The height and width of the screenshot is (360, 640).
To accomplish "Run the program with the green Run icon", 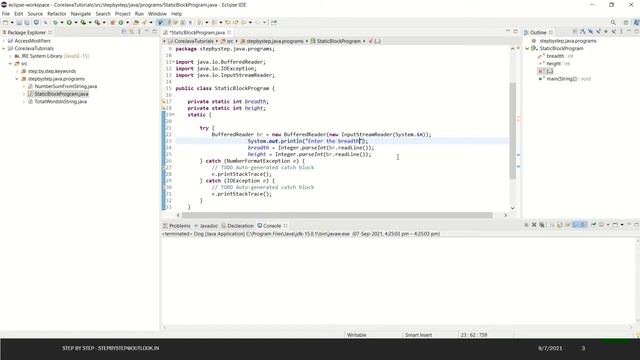I will tap(69, 22).
